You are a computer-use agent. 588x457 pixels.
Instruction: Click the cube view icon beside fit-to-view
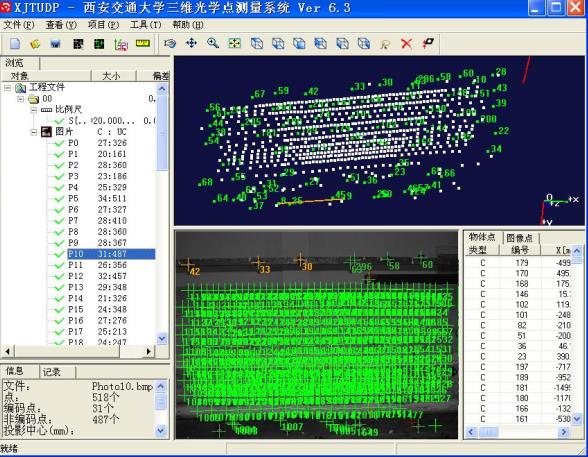click(x=256, y=43)
